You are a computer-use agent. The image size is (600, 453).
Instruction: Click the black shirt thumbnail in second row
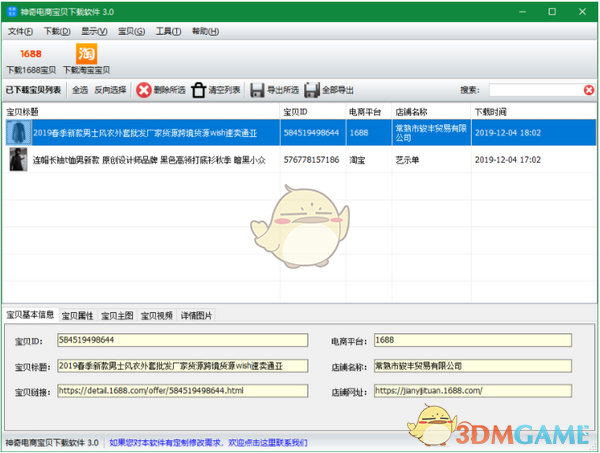click(18, 160)
